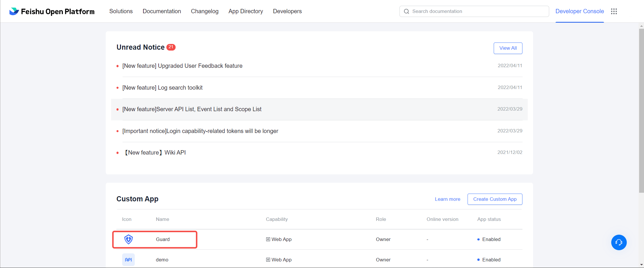This screenshot has width=644, height=268.
Task: Click the scroll down arrow on scrollbar
Action: [x=641, y=265]
